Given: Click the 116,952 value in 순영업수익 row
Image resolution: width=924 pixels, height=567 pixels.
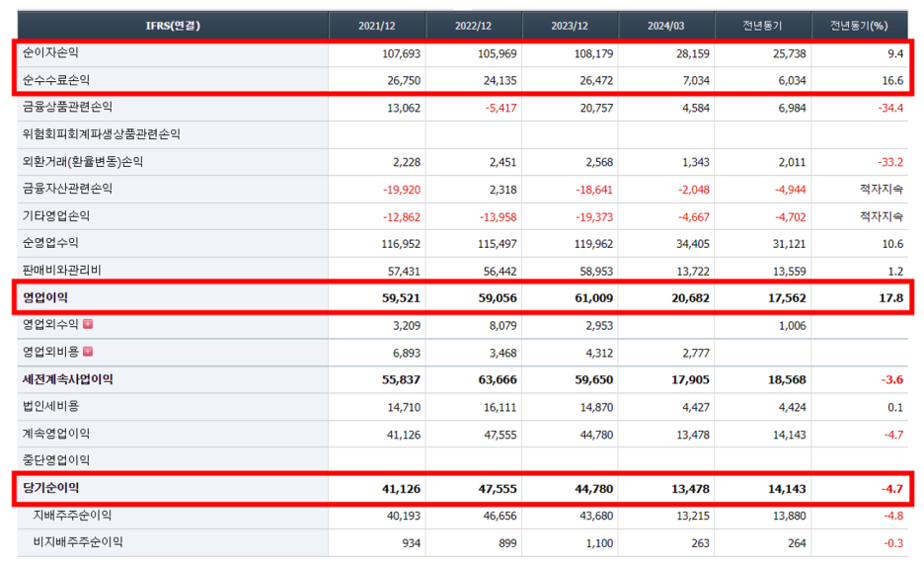Looking at the screenshot, I should coord(402,244).
